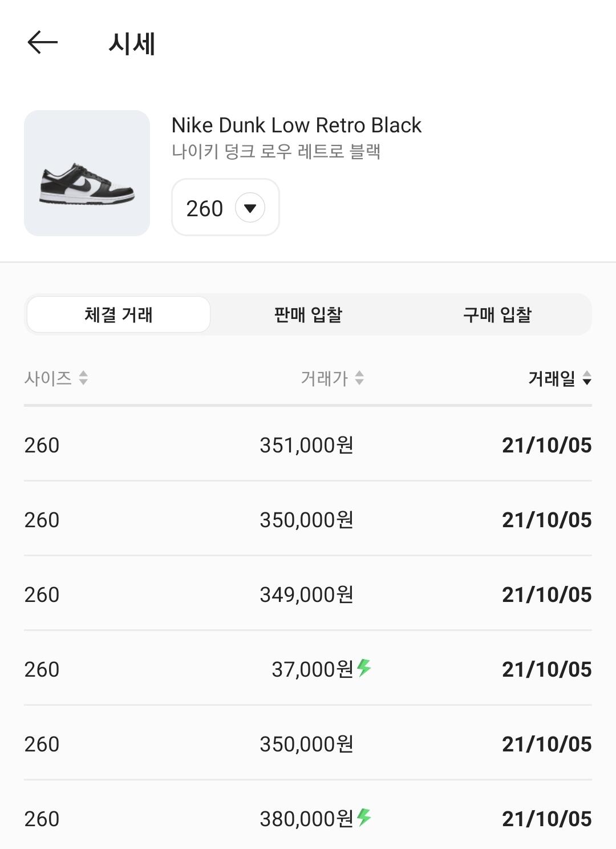Click the Nike Dunk Low Retro Black title
This screenshot has width=616, height=849.
click(x=296, y=125)
